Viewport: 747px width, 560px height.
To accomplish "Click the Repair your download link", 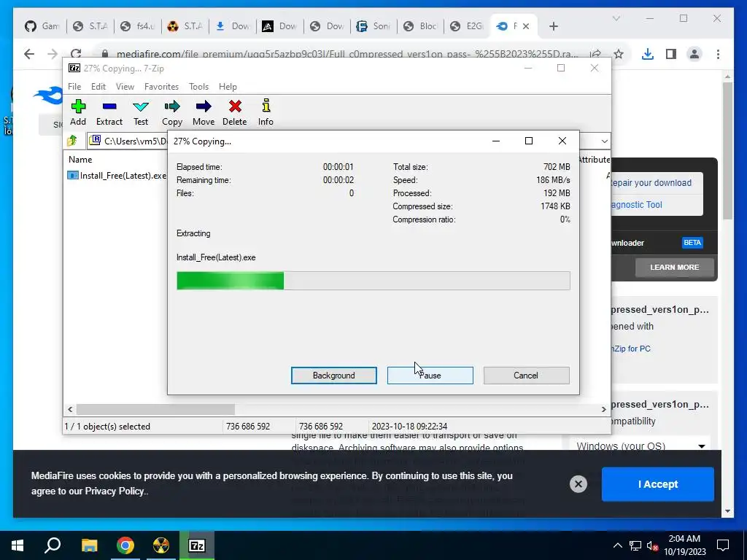I will click(x=651, y=183).
